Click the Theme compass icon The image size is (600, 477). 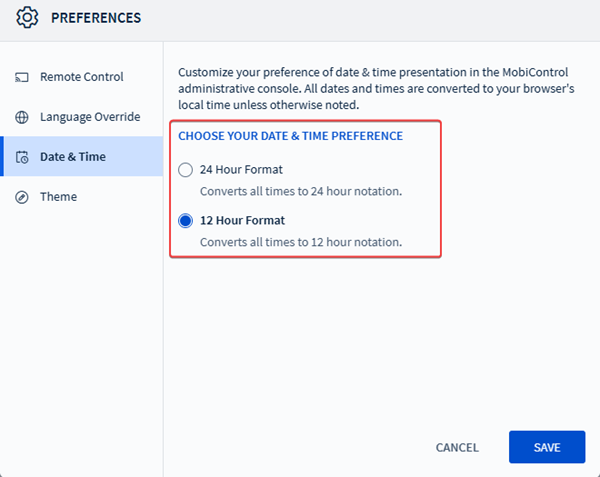tap(22, 197)
